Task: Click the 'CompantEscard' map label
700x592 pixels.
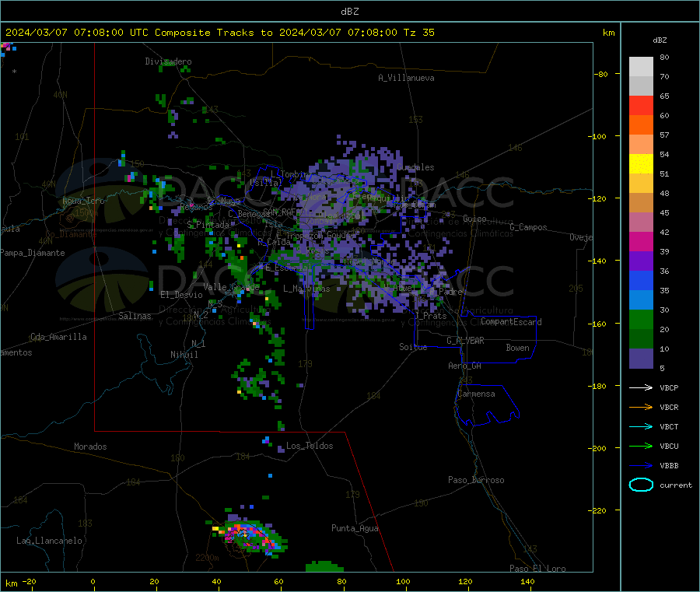Action: pyautogui.click(x=511, y=321)
